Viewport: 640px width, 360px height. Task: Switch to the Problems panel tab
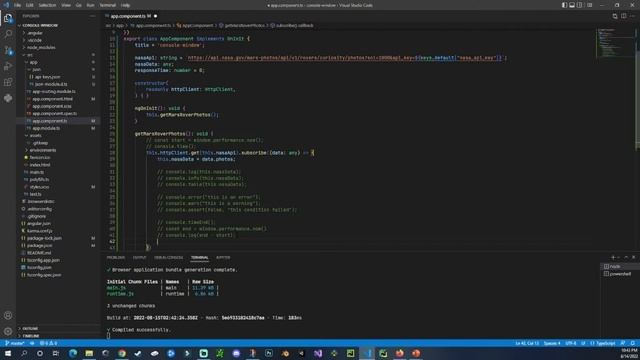(x=116, y=258)
